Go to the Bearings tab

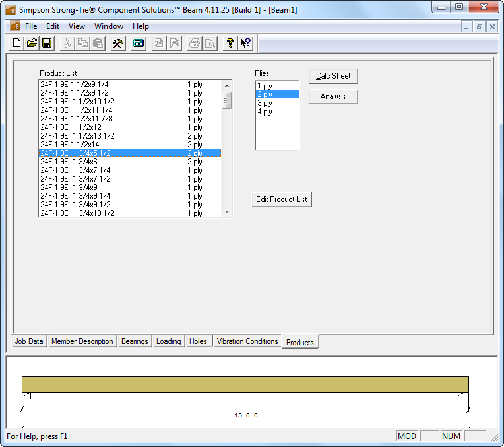tap(135, 341)
